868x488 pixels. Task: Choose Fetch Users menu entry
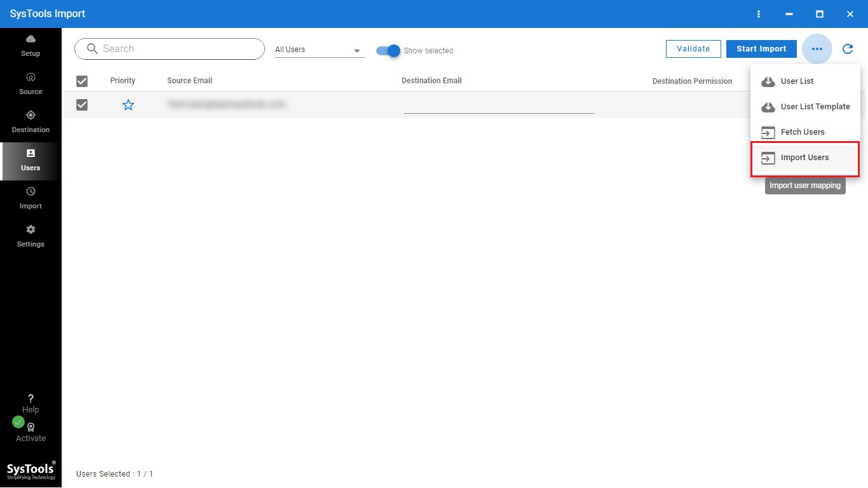(x=802, y=132)
